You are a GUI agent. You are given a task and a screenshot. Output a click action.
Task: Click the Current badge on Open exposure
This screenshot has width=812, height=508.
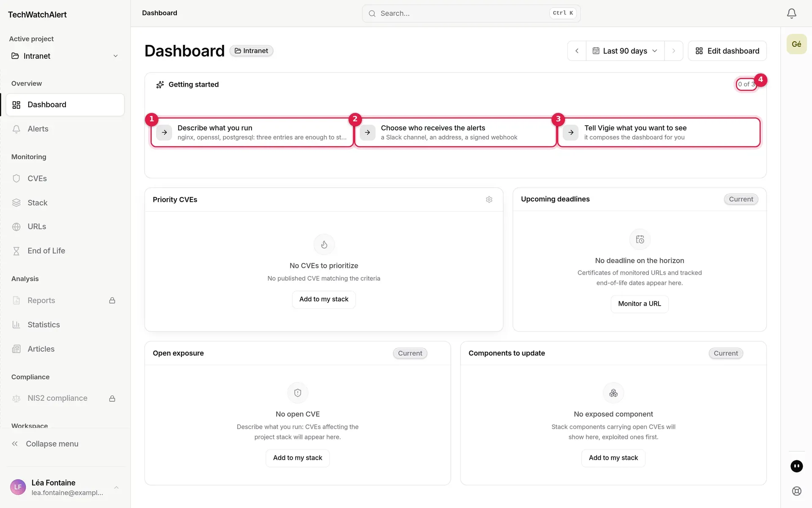pos(410,353)
